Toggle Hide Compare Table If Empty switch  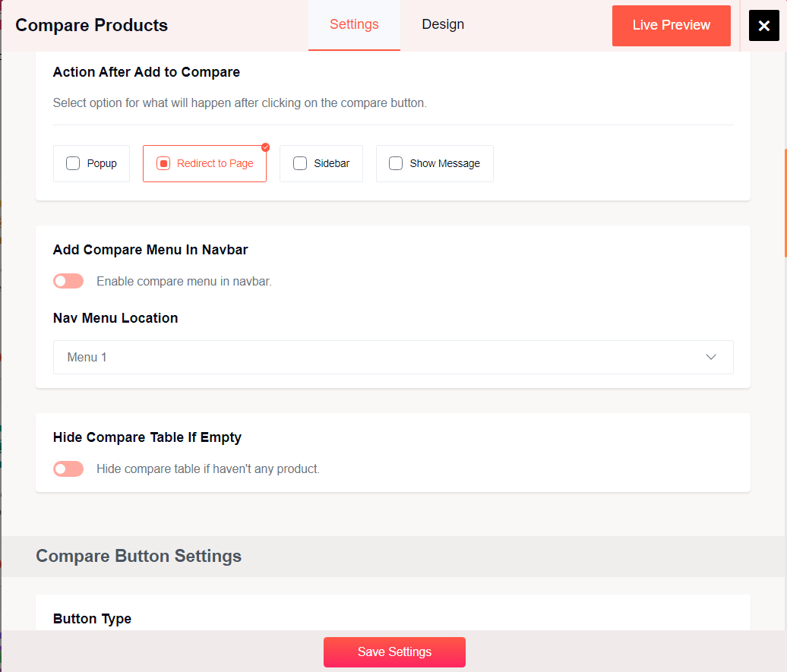68,469
